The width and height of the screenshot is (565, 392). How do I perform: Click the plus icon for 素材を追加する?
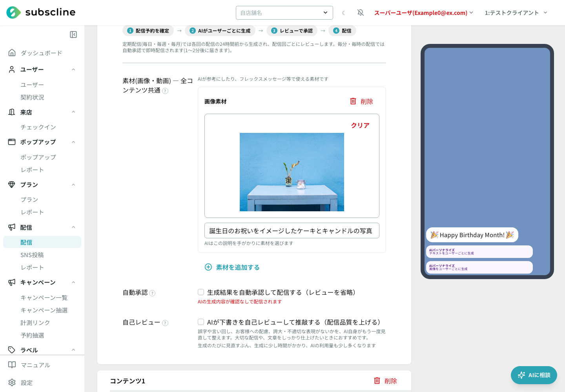point(208,267)
